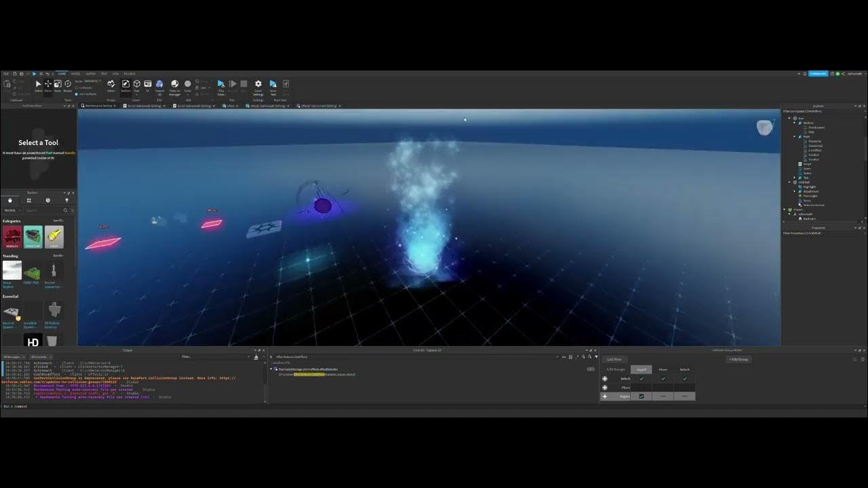Select the PointLight item in Explorer
The image size is (868, 488).
click(x=808, y=196)
